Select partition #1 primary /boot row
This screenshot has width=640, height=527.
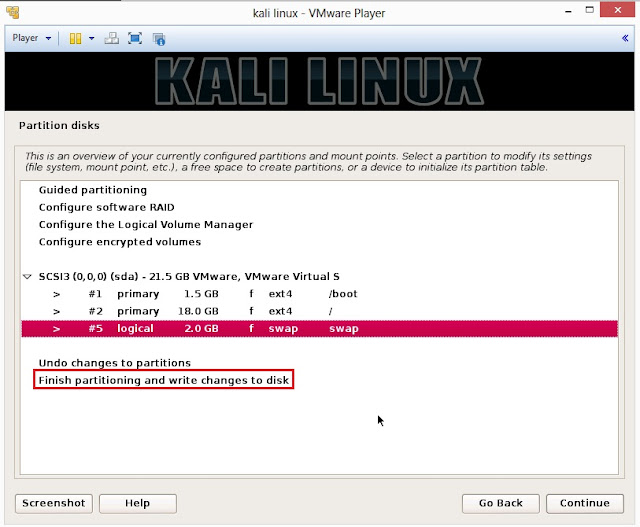pos(320,294)
